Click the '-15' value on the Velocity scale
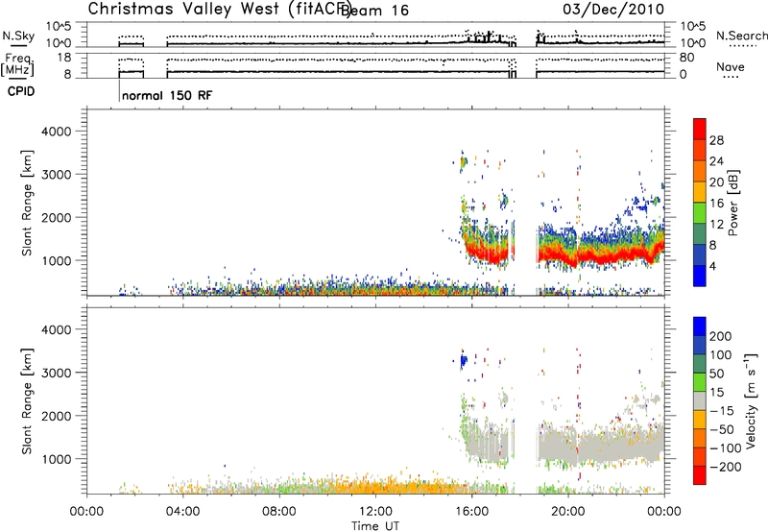Image resolution: width=768 pixels, height=532 pixels. (722, 411)
